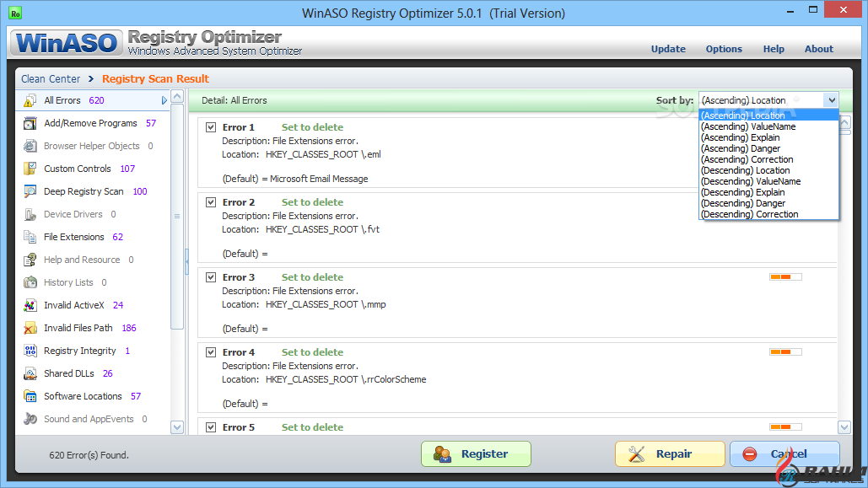
Task: Click the Custom Controls icon
Action: tap(30, 169)
